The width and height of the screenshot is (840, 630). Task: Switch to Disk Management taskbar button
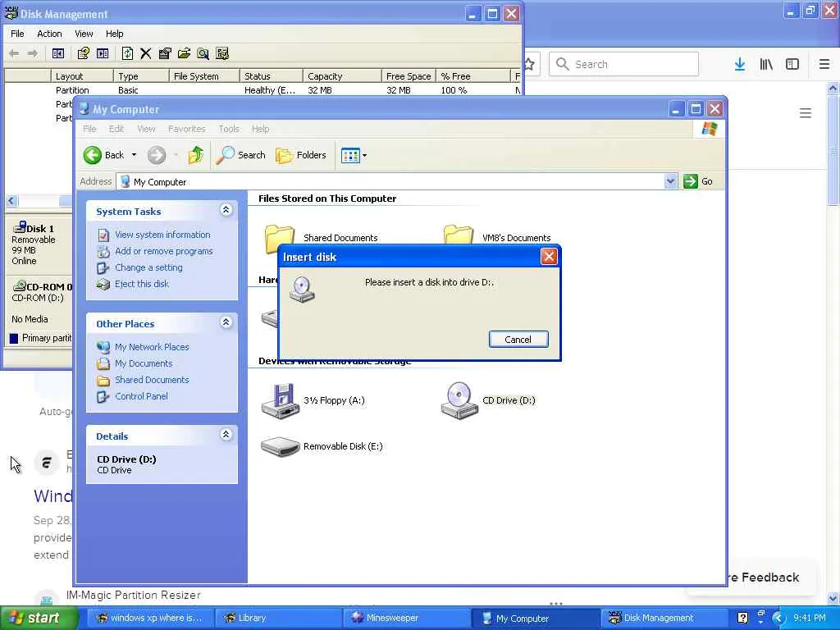tap(663, 618)
